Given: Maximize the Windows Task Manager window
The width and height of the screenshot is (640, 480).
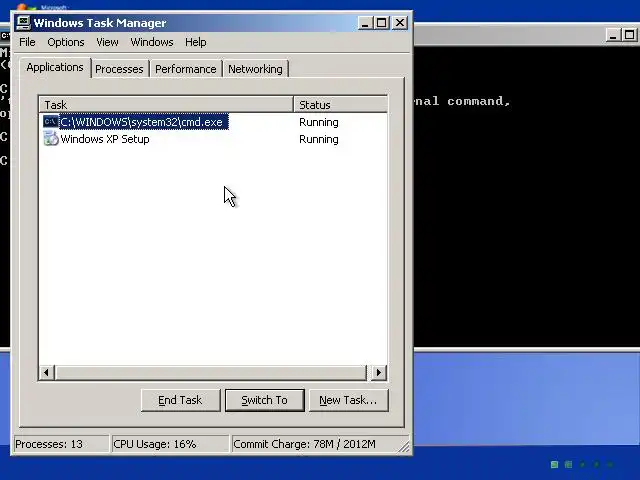Looking at the screenshot, I should pyautogui.click(x=382, y=23).
